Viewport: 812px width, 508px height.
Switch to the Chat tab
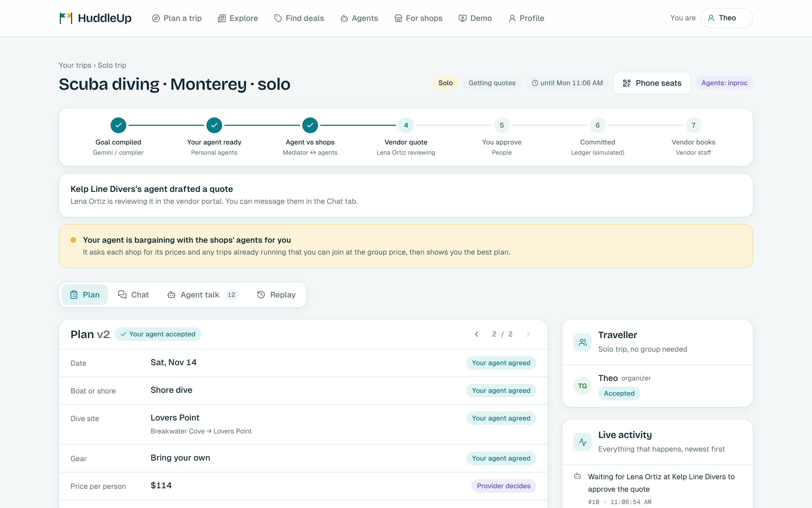pyautogui.click(x=133, y=295)
